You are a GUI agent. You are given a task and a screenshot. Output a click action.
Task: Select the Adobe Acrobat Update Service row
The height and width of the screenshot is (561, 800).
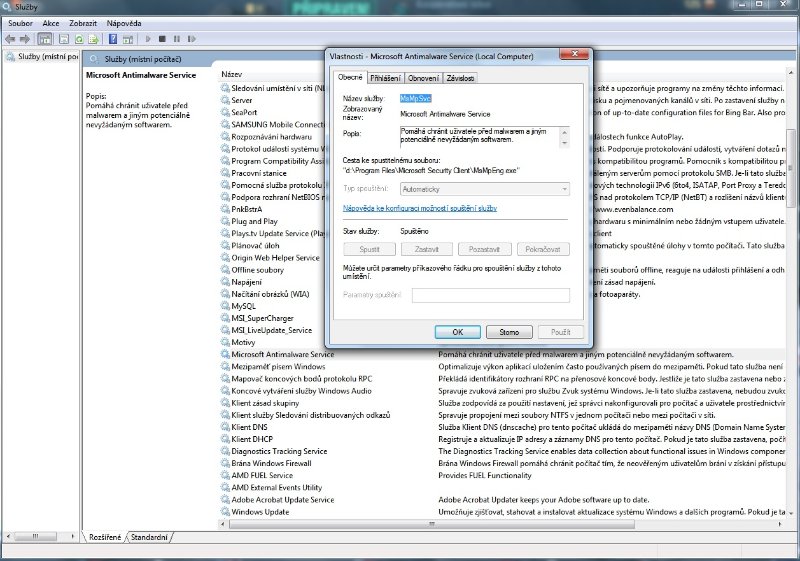(503, 500)
